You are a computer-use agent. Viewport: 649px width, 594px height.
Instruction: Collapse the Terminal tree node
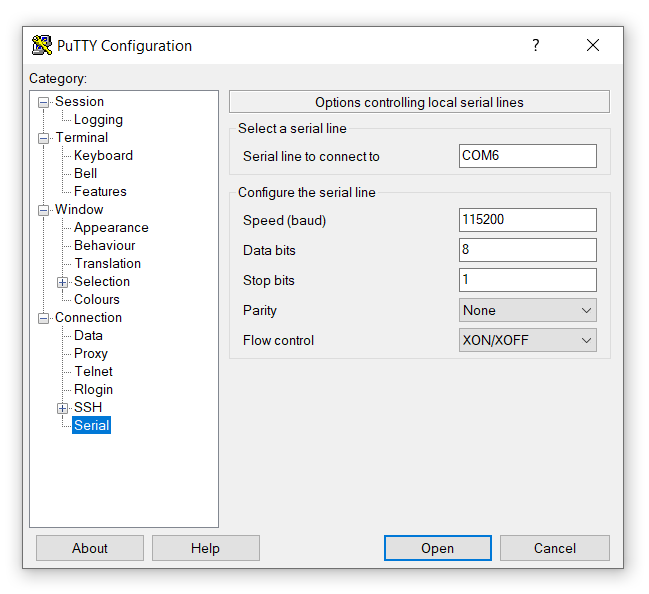click(43, 138)
